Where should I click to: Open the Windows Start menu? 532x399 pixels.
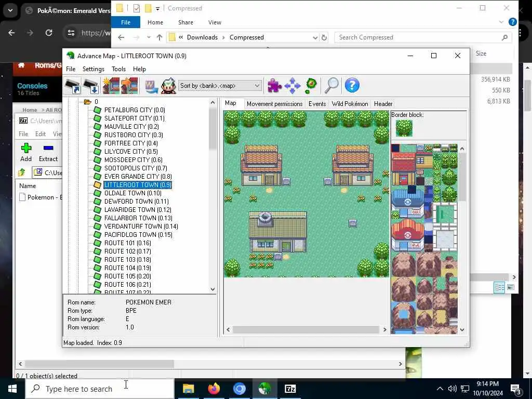click(12, 389)
